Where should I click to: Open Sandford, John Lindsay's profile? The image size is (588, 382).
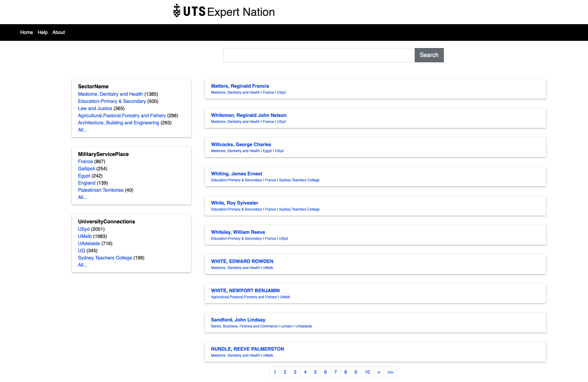238,320
